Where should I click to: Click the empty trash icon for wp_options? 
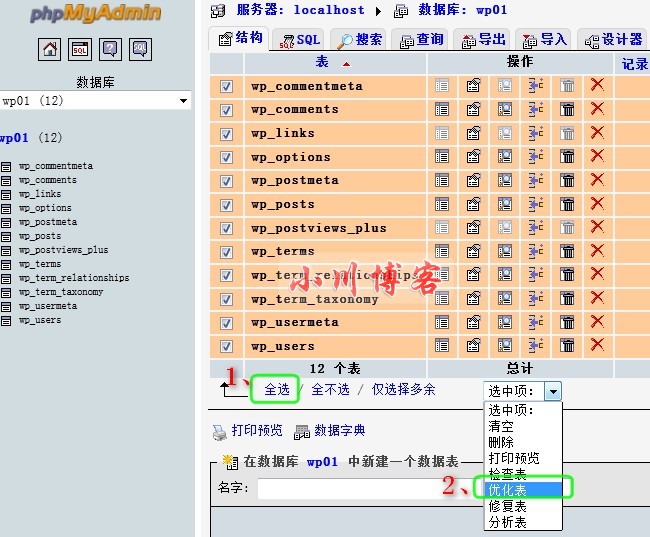point(567,157)
